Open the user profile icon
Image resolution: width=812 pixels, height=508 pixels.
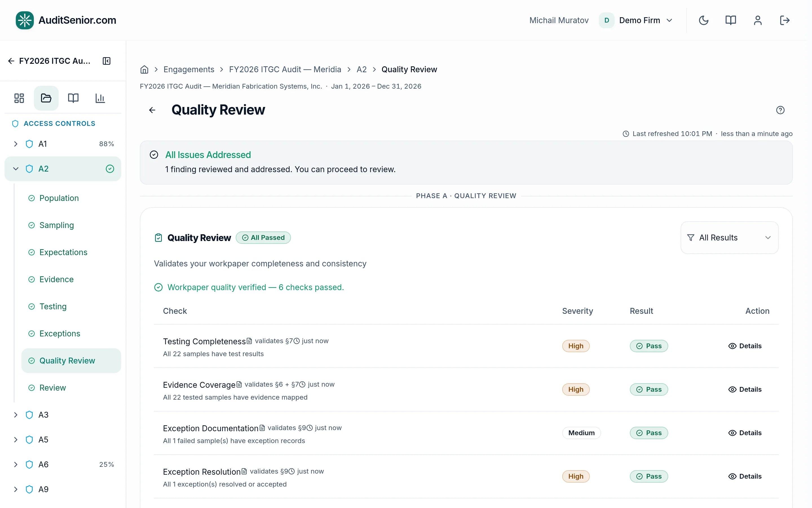(x=758, y=20)
